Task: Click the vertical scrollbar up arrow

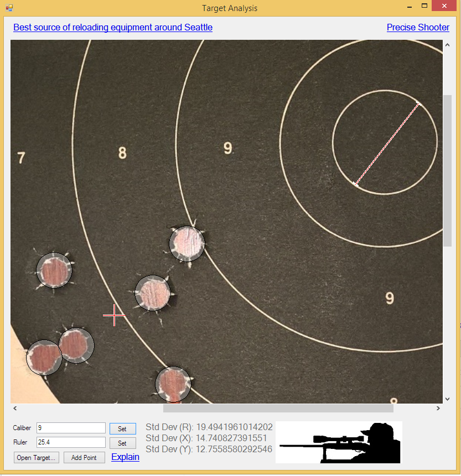Action: [x=447, y=45]
